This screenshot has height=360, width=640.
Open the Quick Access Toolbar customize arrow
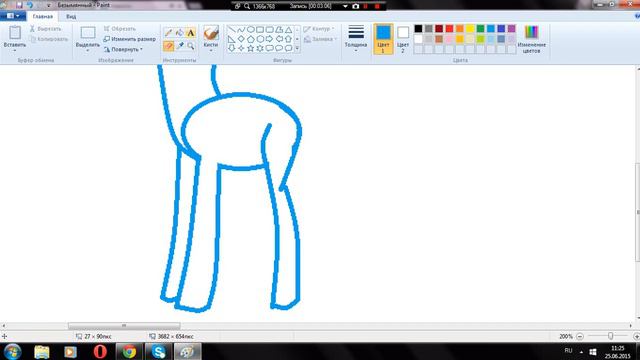pos(49,5)
